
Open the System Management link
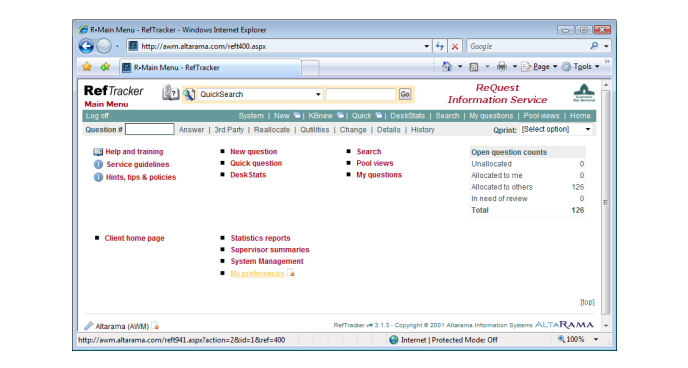(x=267, y=261)
